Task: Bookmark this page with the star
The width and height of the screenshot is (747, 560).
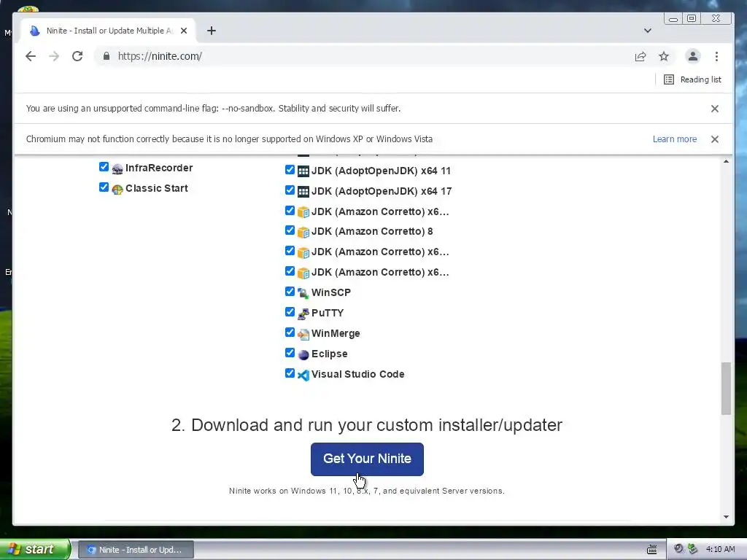Action: (x=664, y=57)
